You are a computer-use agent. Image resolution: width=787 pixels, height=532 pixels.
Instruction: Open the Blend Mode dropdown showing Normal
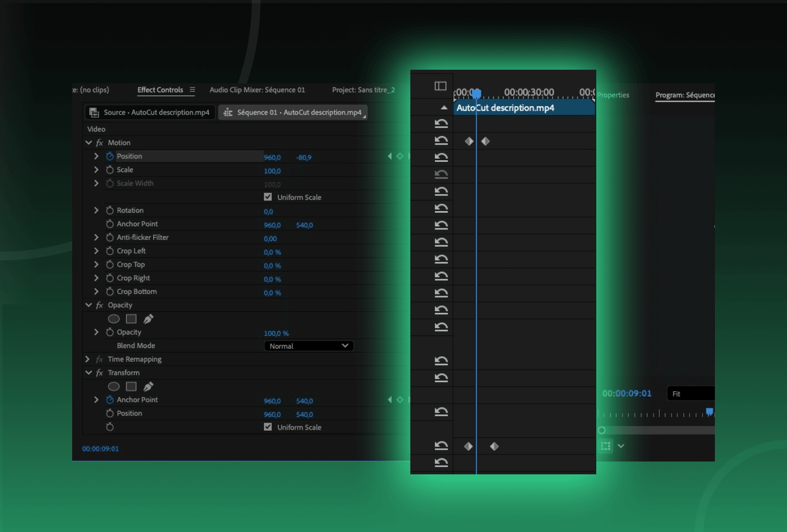309,346
